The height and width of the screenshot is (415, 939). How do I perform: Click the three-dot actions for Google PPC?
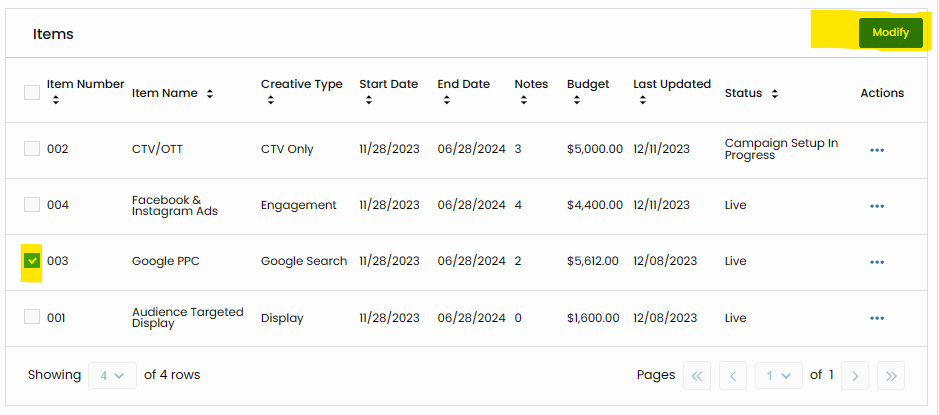[x=877, y=262]
